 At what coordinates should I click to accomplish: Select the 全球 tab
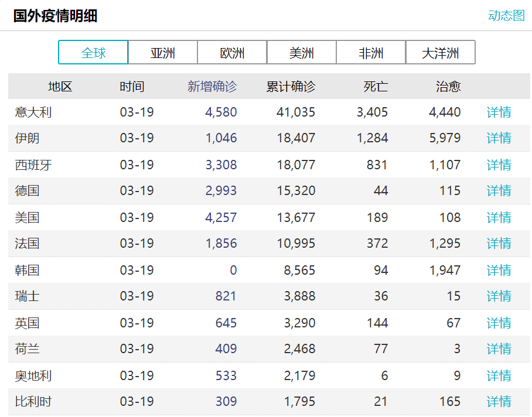[93, 52]
